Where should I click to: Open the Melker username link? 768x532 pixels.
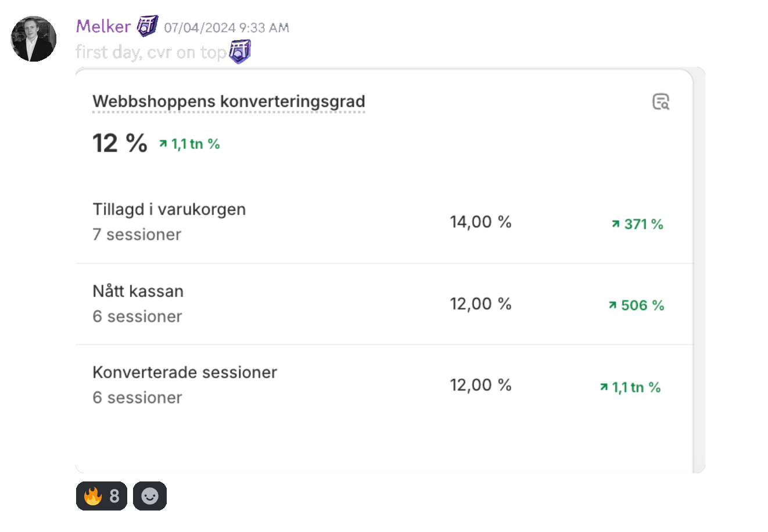103,26
